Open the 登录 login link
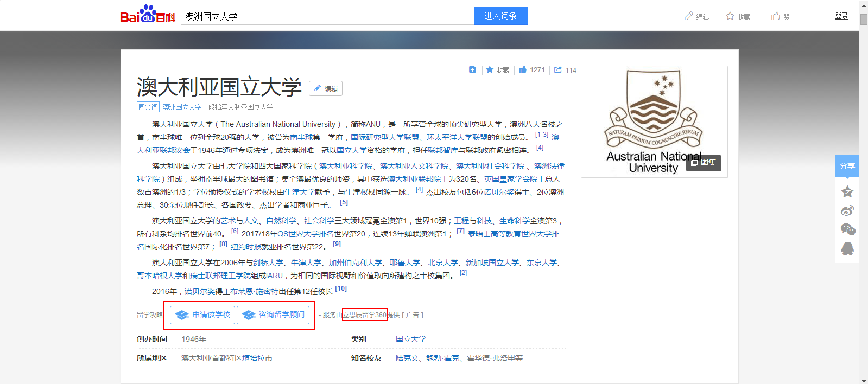Image resolution: width=868 pixels, height=384 pixels. point(841,16)
